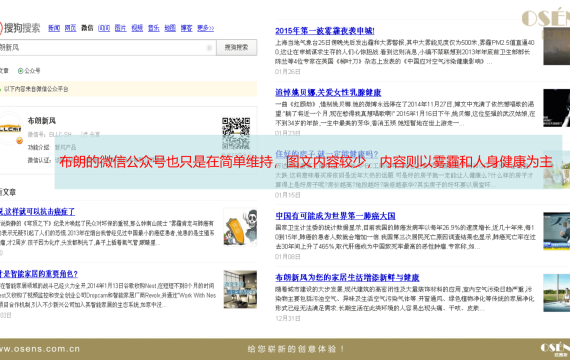
Task: Open thumbnail beside the 追悼姚贝娜 article
Action: pyautogui.click(x=557, y=108)
